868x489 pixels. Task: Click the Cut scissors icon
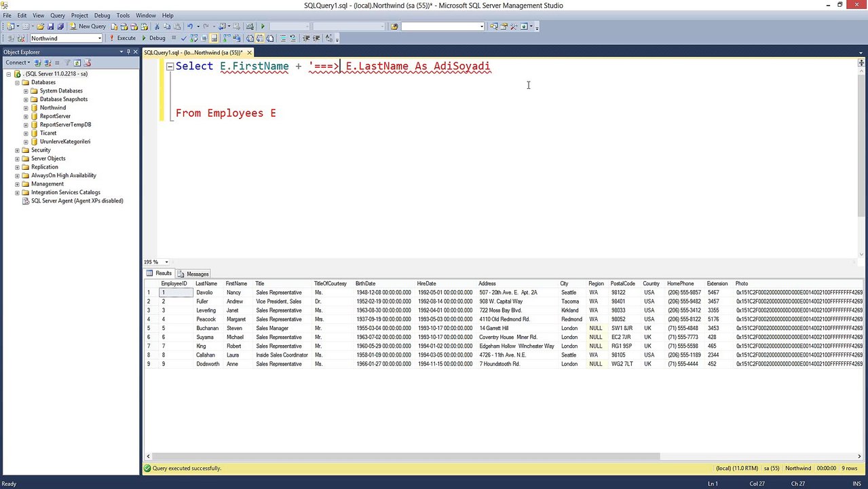point(157,26)
